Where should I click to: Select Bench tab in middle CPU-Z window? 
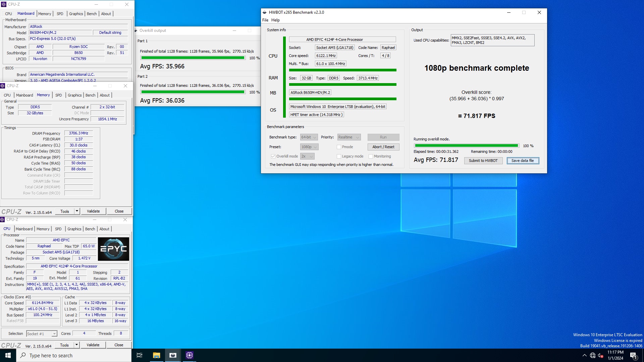click(90, 95)
